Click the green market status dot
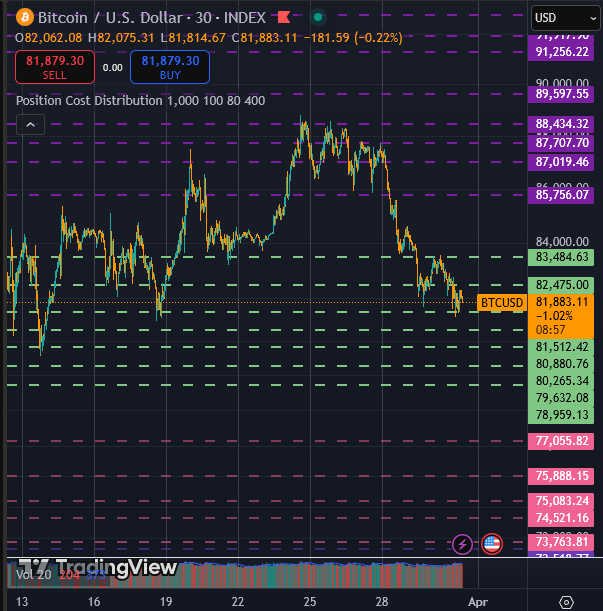The image size is (603, 611). point(318,17)
